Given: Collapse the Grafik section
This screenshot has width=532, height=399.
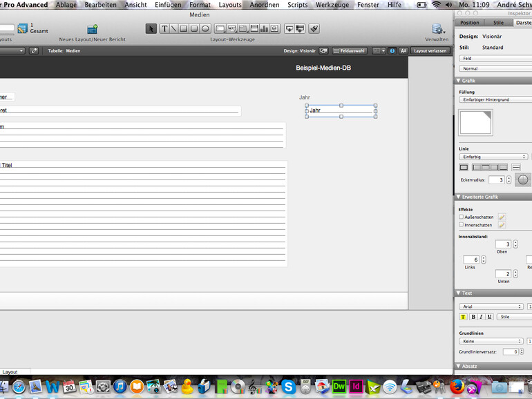Looking at the screenshot, I should (458, 81).
